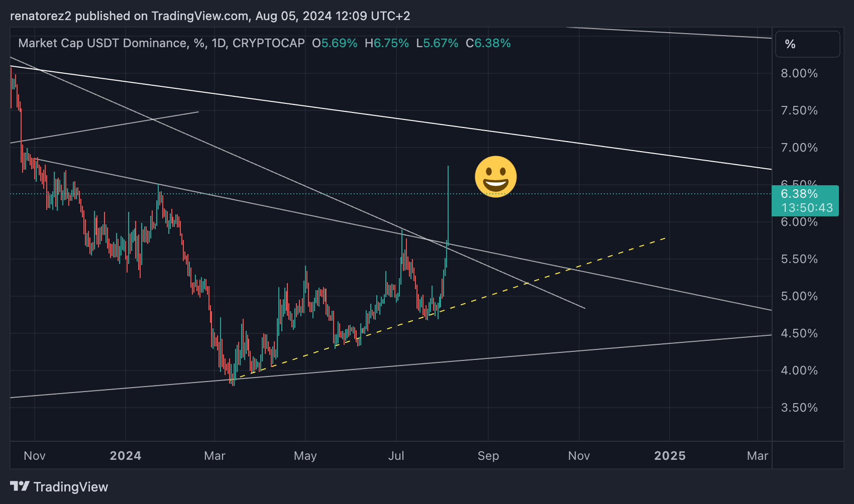The height and width of the screenshot is (504, 854).
Task: Click the first Mar label near 2024
Action: 215,456
